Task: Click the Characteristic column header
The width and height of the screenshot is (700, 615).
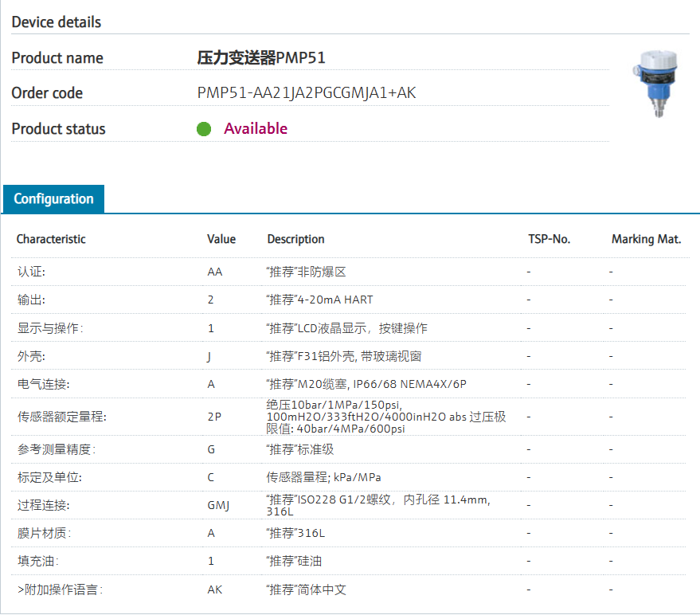Action: coord(51,239)
